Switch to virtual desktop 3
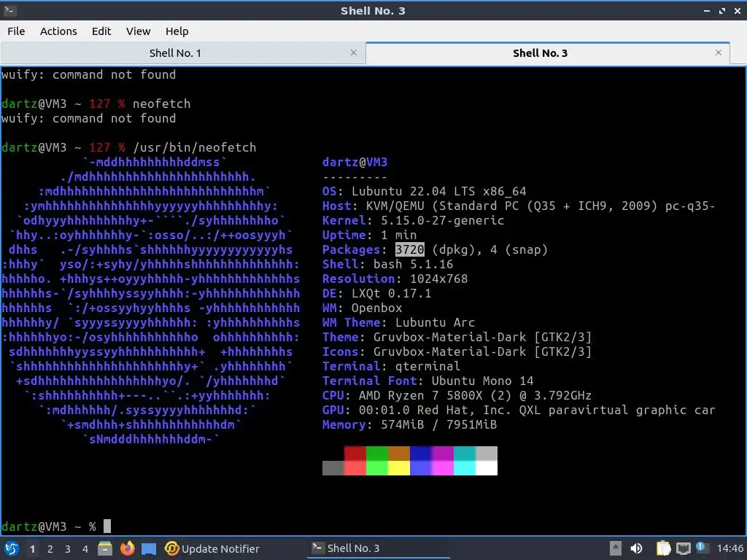 [68, 549]
